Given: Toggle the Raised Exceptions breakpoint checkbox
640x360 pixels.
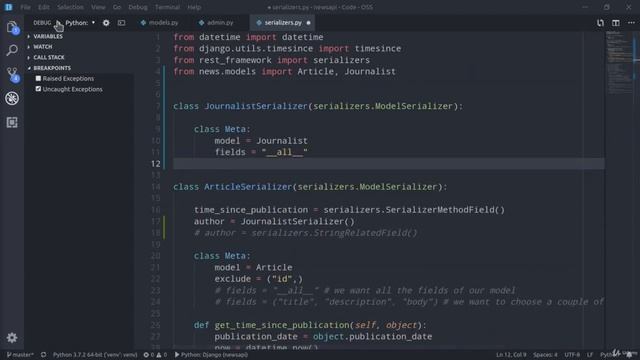Looking at the screenshot, I should pyautogui.click(x=38, y=78).
